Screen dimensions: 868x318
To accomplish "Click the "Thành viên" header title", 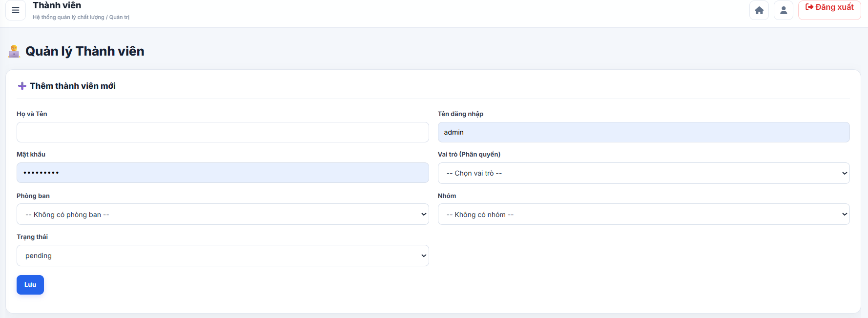I will tap(57, 5).
